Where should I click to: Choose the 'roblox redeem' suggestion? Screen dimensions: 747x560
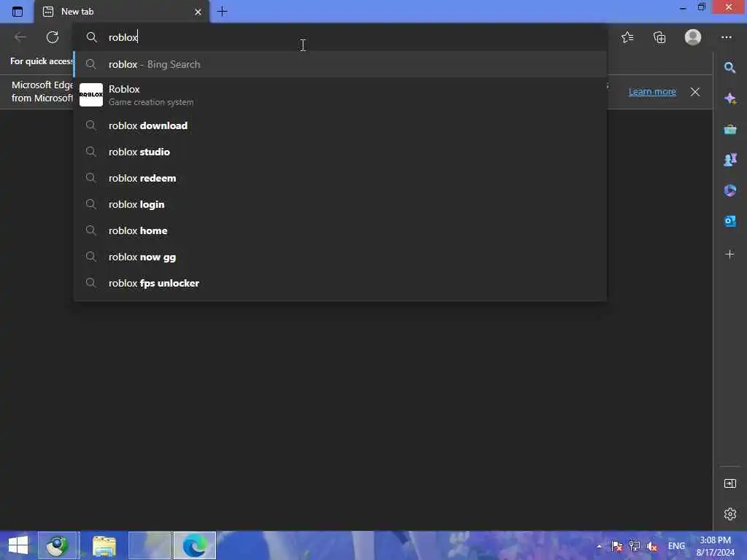341,178
